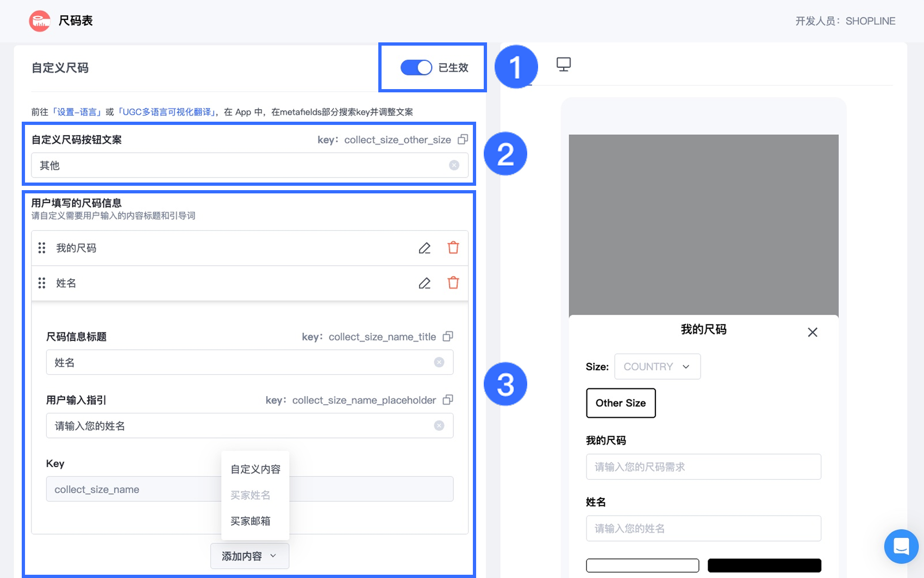Image resolution: width=924 pixels, height=578 pixels.
Task: Select 买家姓名 from the add menu
Action: point(255,495)
